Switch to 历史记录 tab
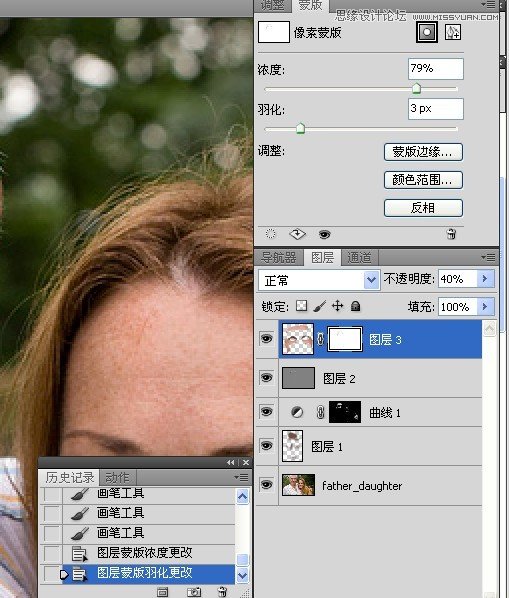509x598 pixels. click(x=69, y=477)
